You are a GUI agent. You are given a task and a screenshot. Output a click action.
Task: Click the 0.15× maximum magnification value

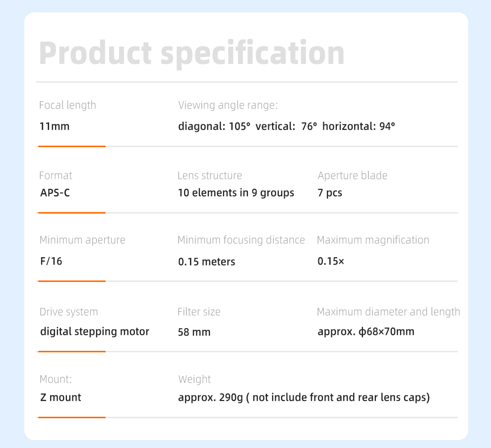coord(331,261)
